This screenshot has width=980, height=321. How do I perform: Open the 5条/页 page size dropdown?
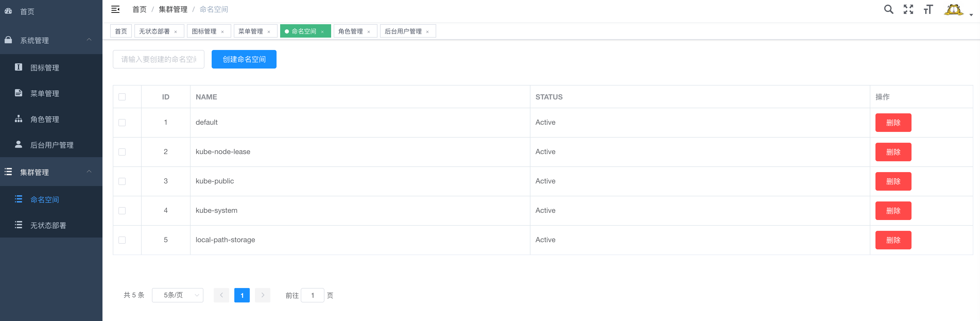pos(177,295)
